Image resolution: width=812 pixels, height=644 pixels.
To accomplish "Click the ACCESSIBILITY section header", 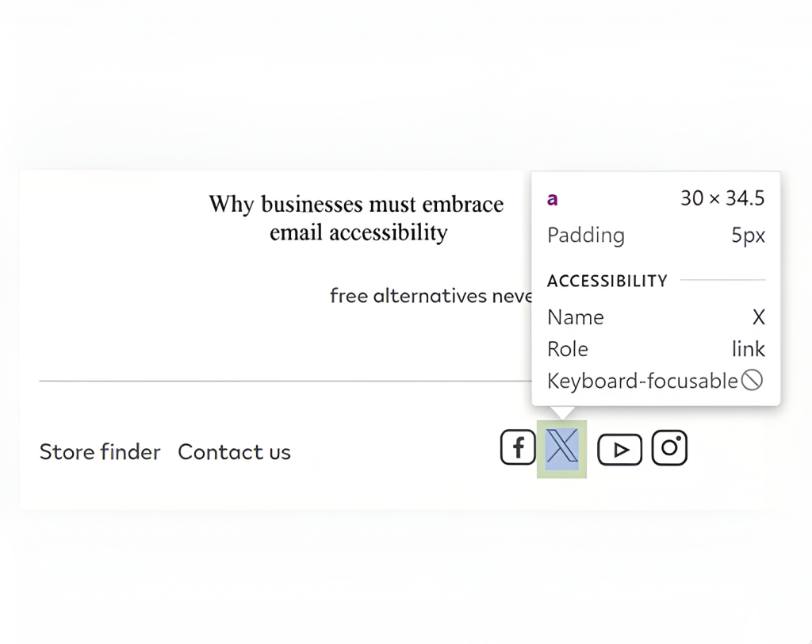I will click(607, 281).
